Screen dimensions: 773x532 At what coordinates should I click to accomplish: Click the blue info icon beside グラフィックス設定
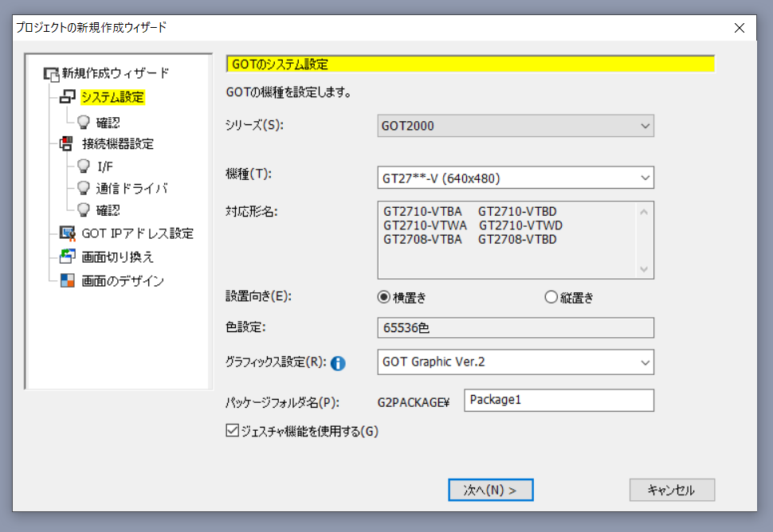(338, 363)
